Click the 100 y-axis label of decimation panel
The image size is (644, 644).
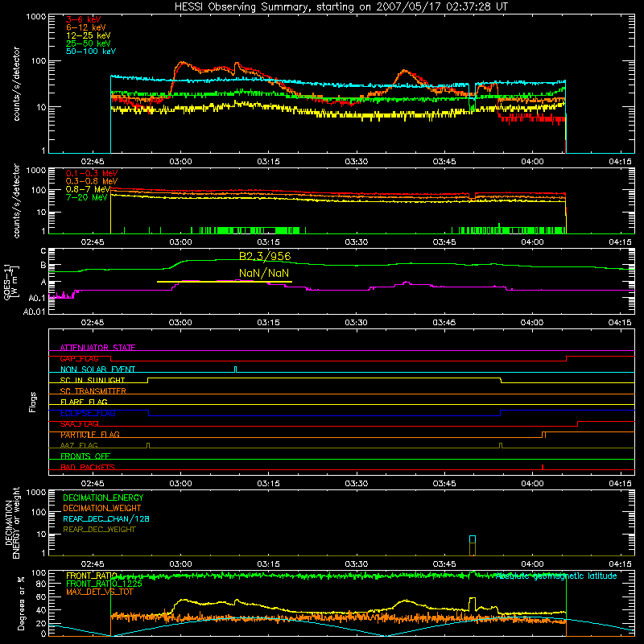point(39,512)
